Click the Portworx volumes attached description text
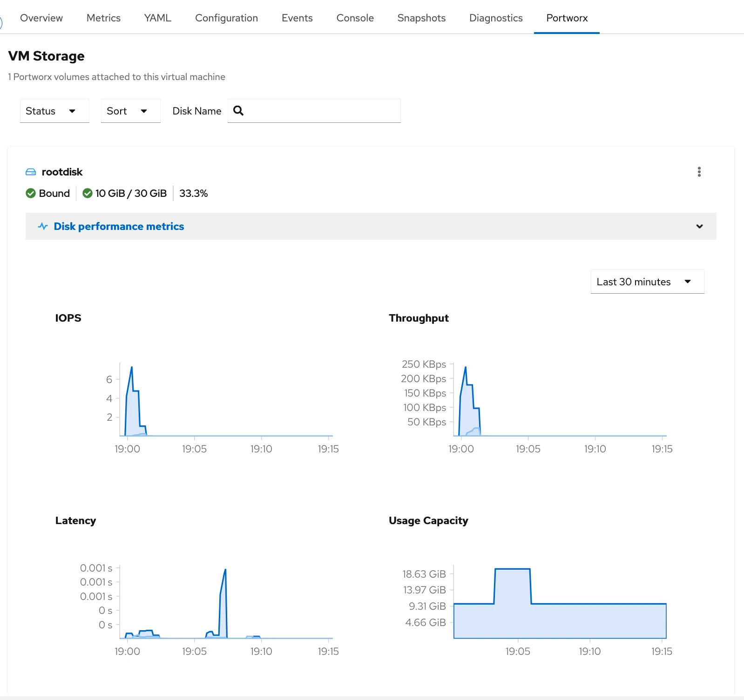The height and width of the screenshot is (700, 744). pos(116,77)
